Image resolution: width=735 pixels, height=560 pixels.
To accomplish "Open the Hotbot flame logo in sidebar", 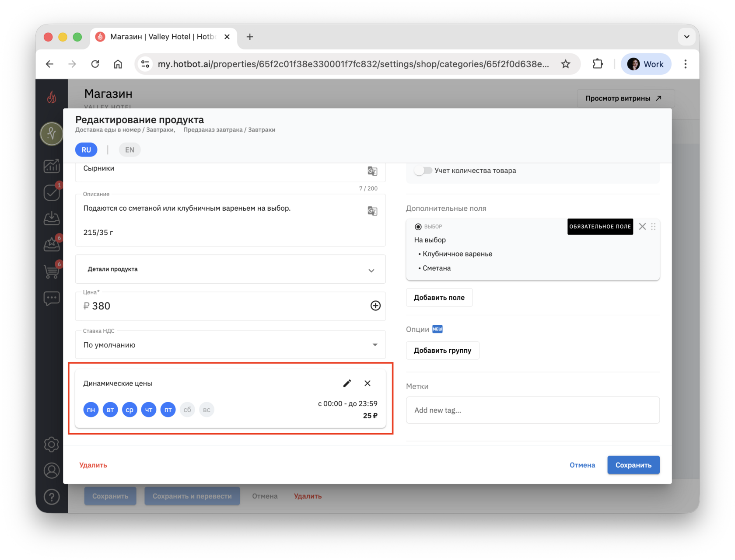I will 52,97.
